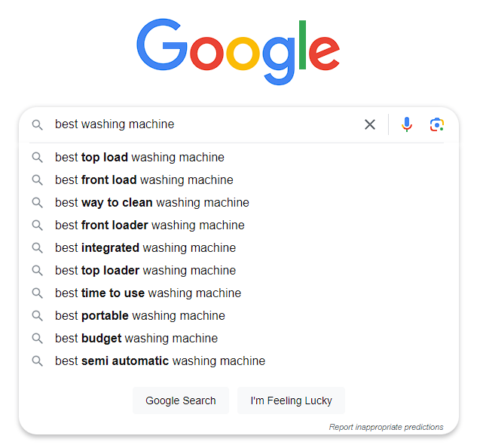Select 'best front loader washing machine' suggestion
The width and height of the screenshot is (483, 448).
click(x=149, y=226)
